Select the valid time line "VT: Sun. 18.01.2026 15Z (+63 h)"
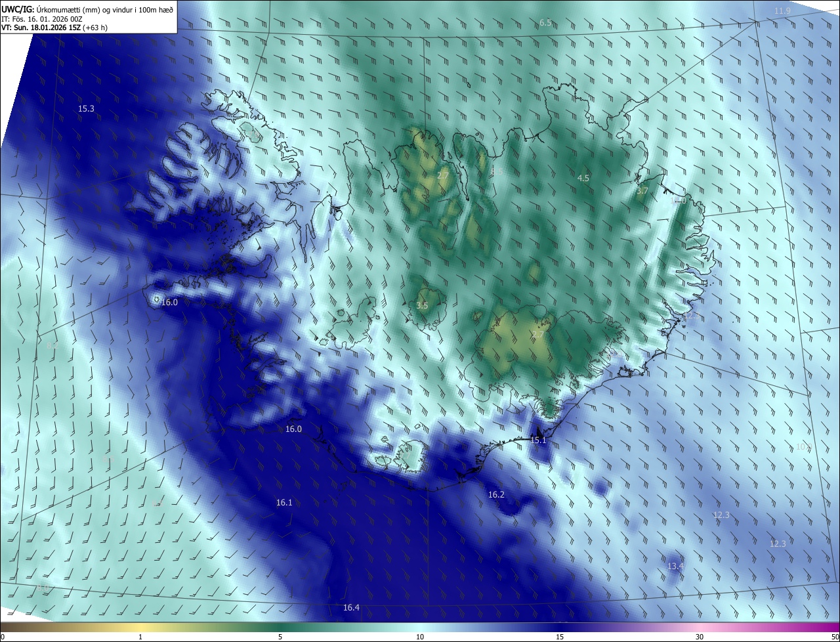The height and width of the screenshot is (642, 840). (x=54, y=28)
